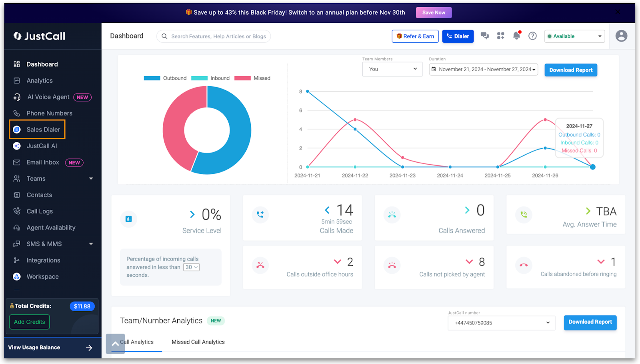Screen dimensions: 640x364
Task: Expand the Service Level 0% chevron
Action: pyautogui.click(x=192, y=215)
